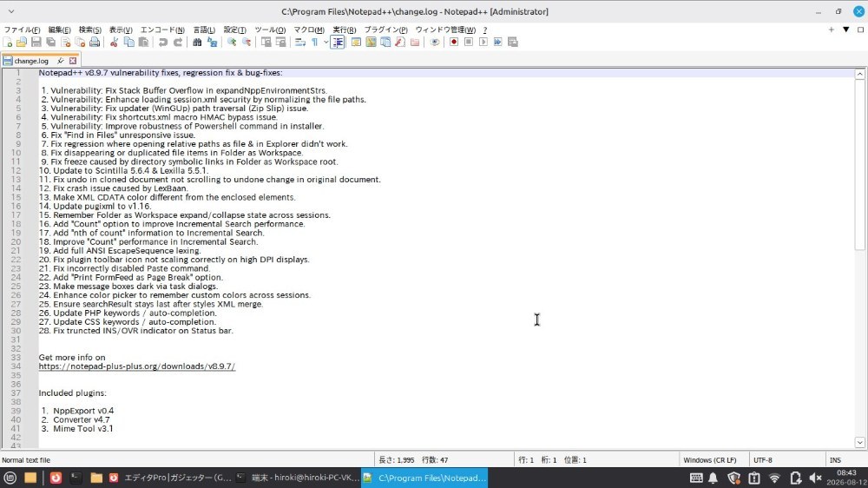The width and height of the screenshot is (868, 488).
Task: Create a new document via toolbar
Action: click(7, 42)
